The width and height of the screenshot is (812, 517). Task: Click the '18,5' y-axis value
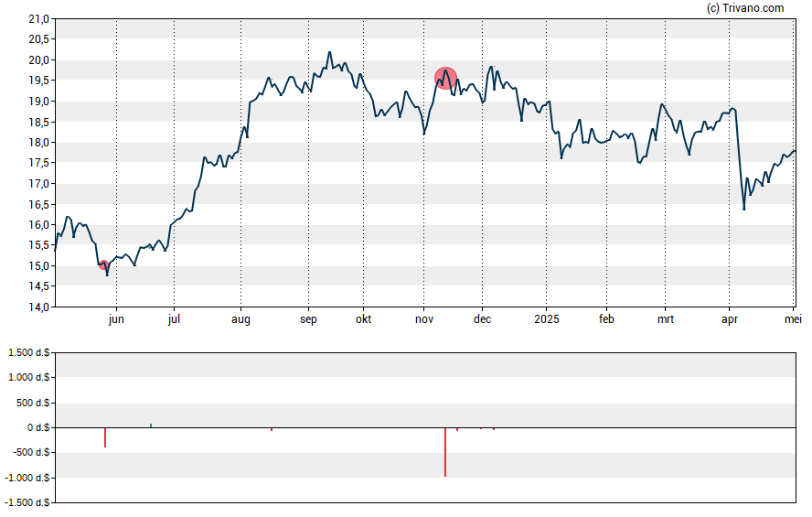[x=38, y=123]
